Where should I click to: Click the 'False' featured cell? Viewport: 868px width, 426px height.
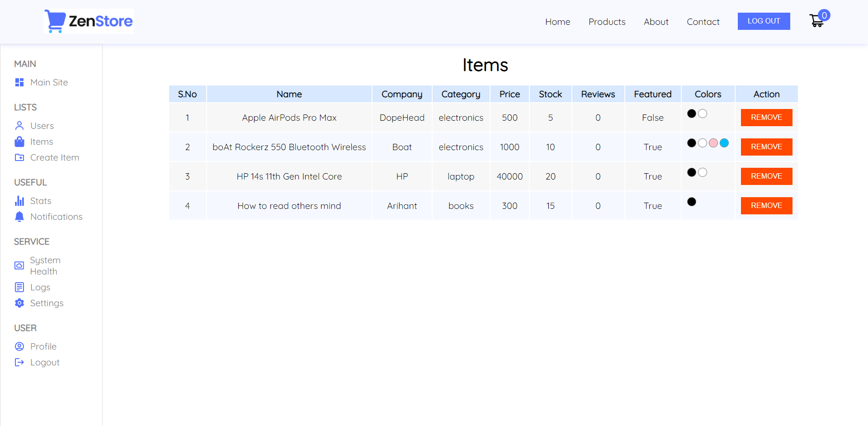(x=653, y=118)
